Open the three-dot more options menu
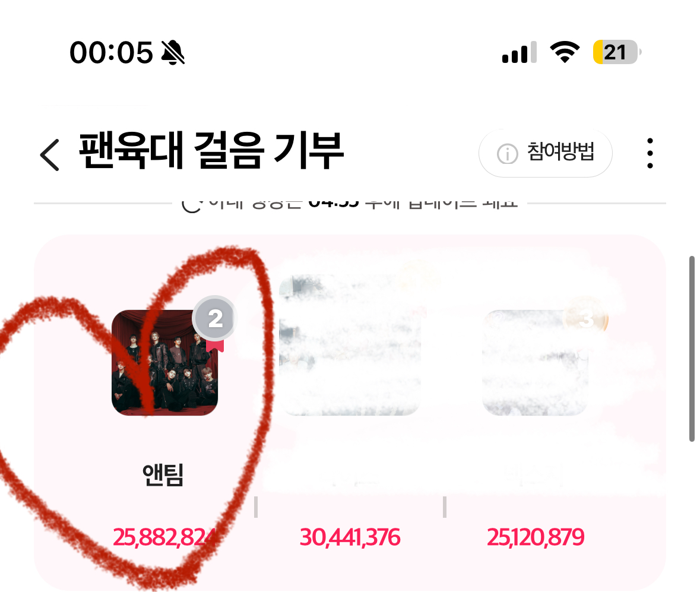700x592 pixels. [650, 153]
